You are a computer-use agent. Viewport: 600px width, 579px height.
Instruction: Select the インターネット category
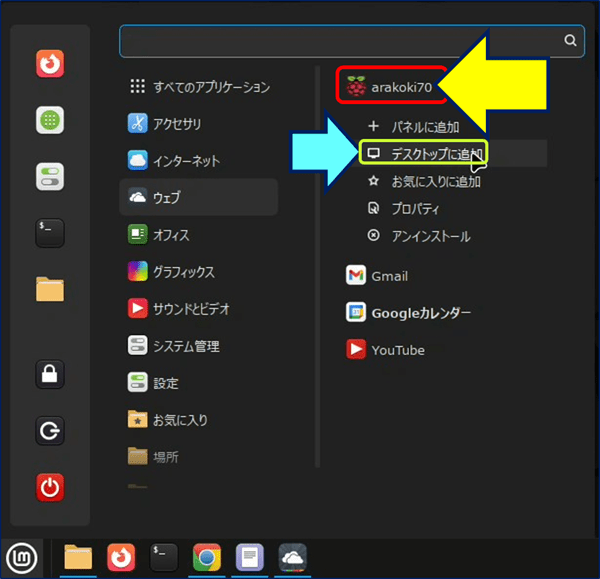tap(199, 161)
